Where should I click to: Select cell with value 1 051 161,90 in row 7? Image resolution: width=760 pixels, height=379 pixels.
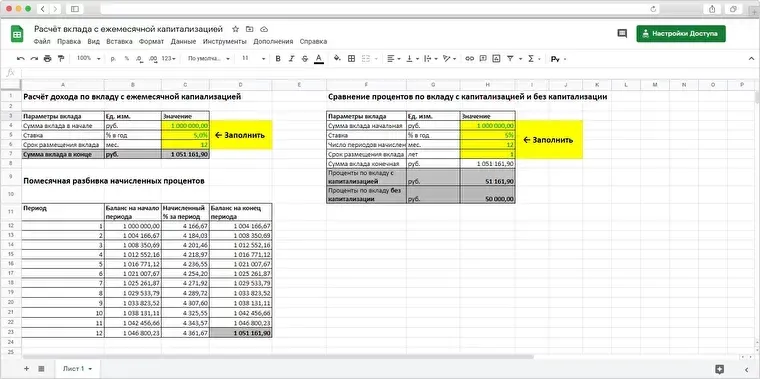[x=185, y=155]
